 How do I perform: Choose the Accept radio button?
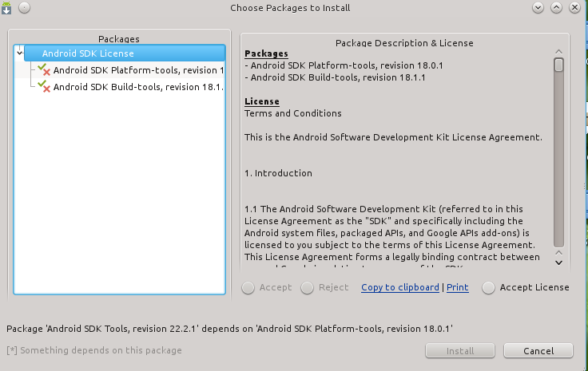[248, 288]
